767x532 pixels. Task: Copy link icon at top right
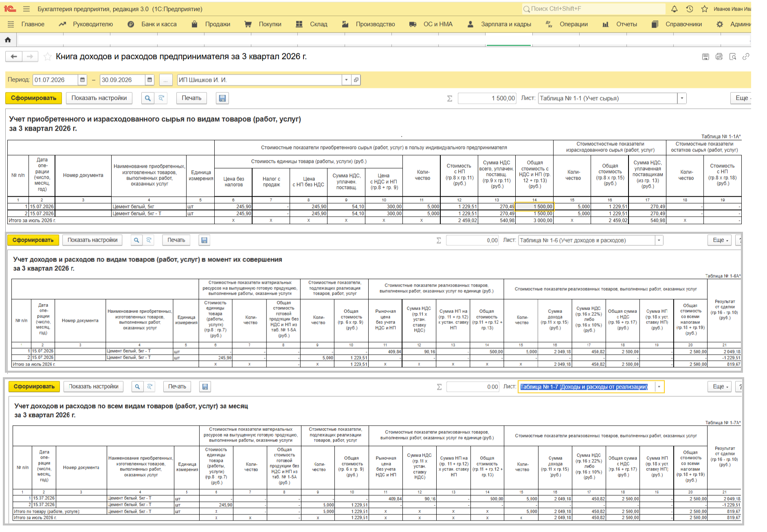(x=746, y=57)
